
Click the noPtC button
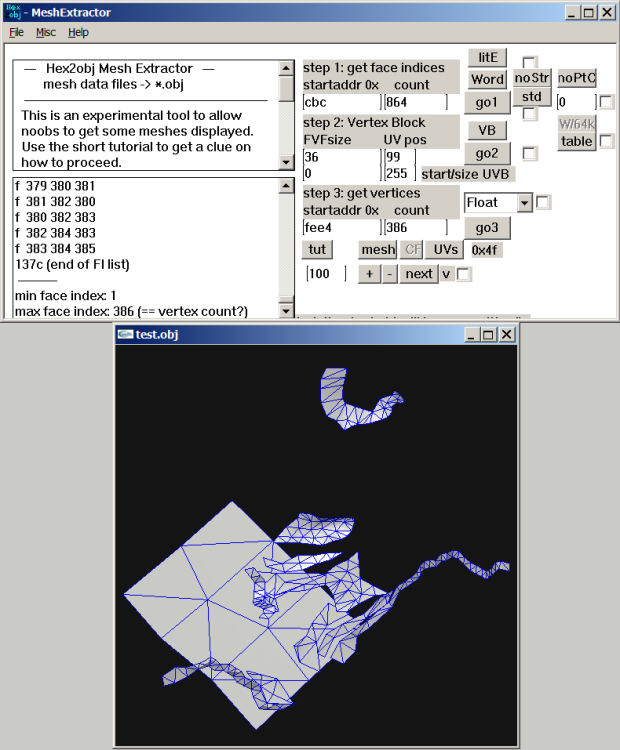pyautogui.click(x=576, y=78)
